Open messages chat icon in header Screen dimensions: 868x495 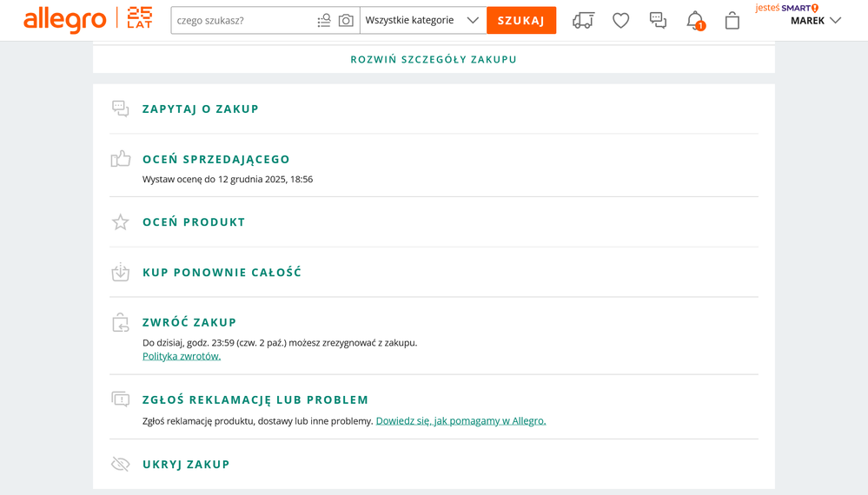point(658,20)
